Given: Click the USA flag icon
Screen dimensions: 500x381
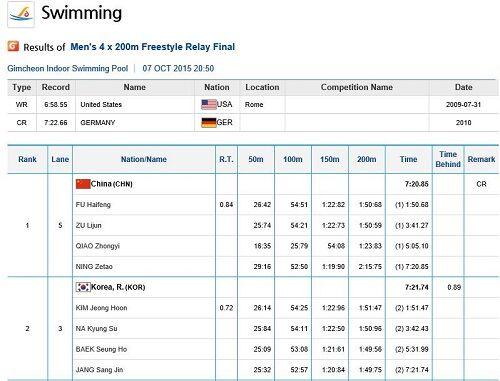Looking at the screenshot, I should [x=209, y=105].
